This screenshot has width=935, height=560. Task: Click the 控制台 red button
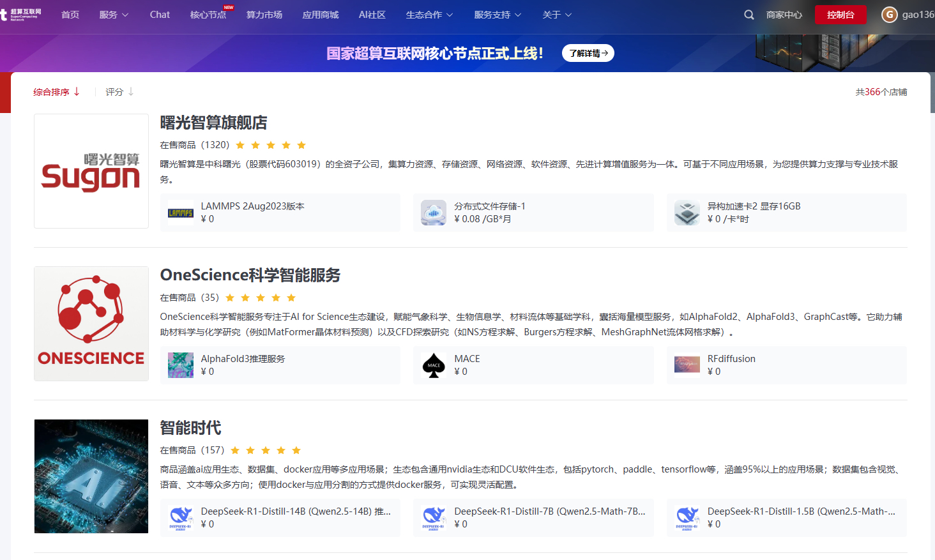pyautogui.click(x=840, y=15)
